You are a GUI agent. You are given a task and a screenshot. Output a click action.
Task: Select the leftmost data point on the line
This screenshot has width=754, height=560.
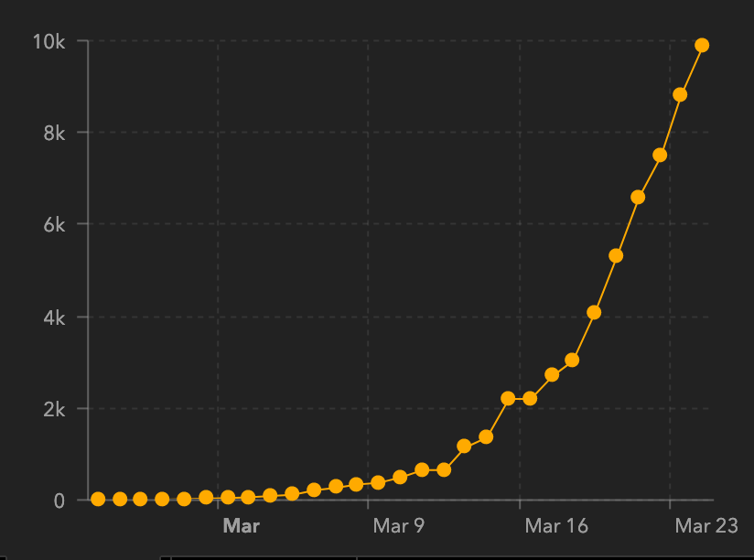pos(98,499)
